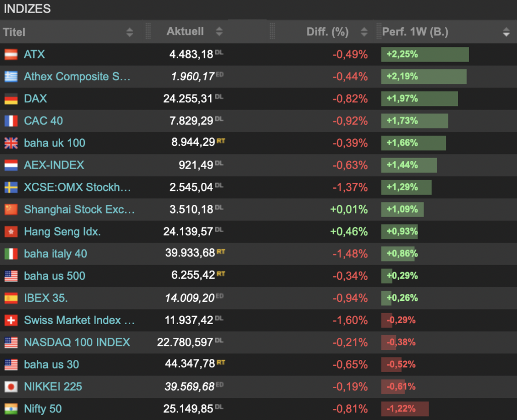Click the German flag icon beside DAX
The height and width of the screenshot is (420, 517).
coord(11,98)
